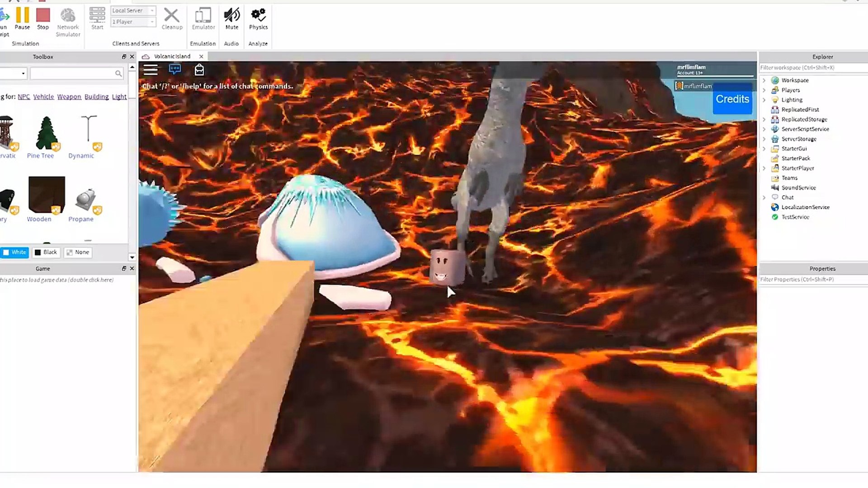Click the Weapon suggestion link
This screenshot has height=488, width=868.
tap(69, 97)
